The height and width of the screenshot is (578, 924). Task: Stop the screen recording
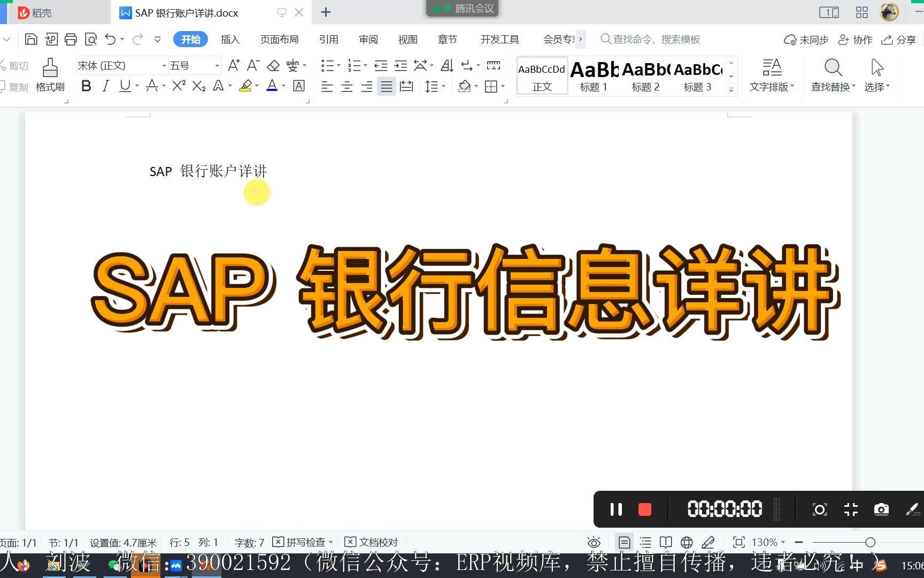tap(645, 509)
